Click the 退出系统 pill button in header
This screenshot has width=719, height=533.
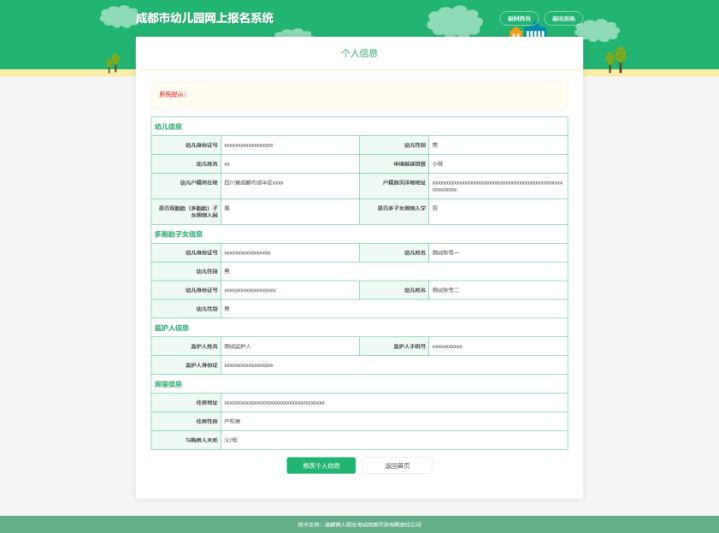[564, 18]
